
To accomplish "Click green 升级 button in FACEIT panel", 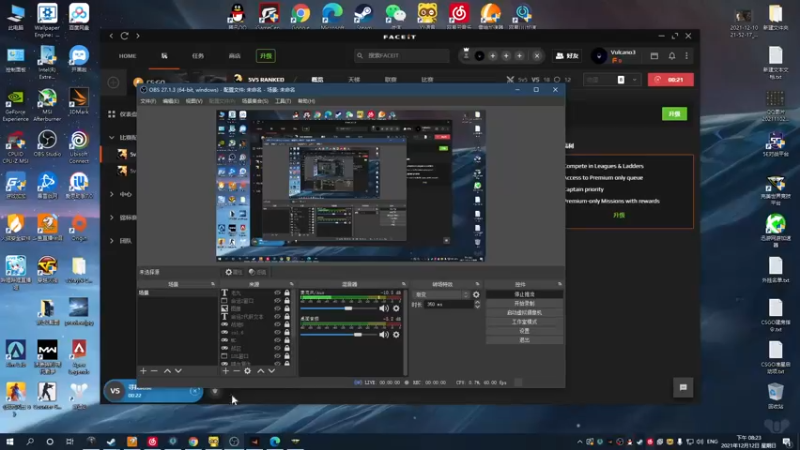I will click(674, 114).
